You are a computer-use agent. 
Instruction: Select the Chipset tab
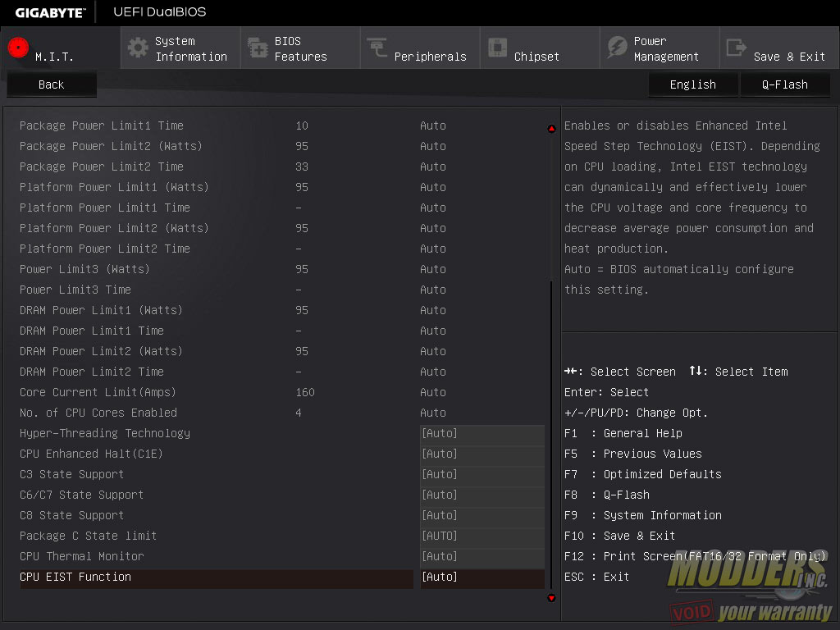pyautogui.click(x=540, y=48)
